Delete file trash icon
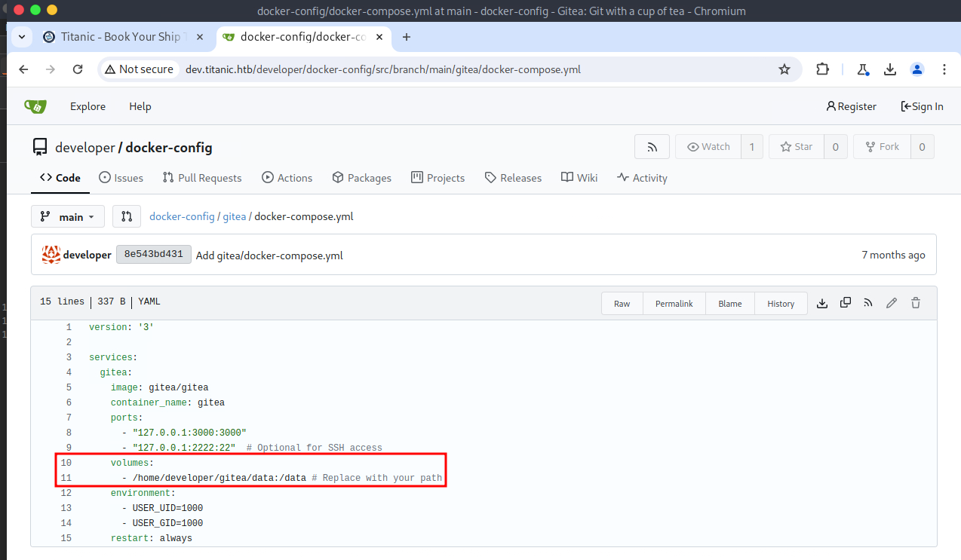This screenshot has height=560, width=961. [916, 303]
